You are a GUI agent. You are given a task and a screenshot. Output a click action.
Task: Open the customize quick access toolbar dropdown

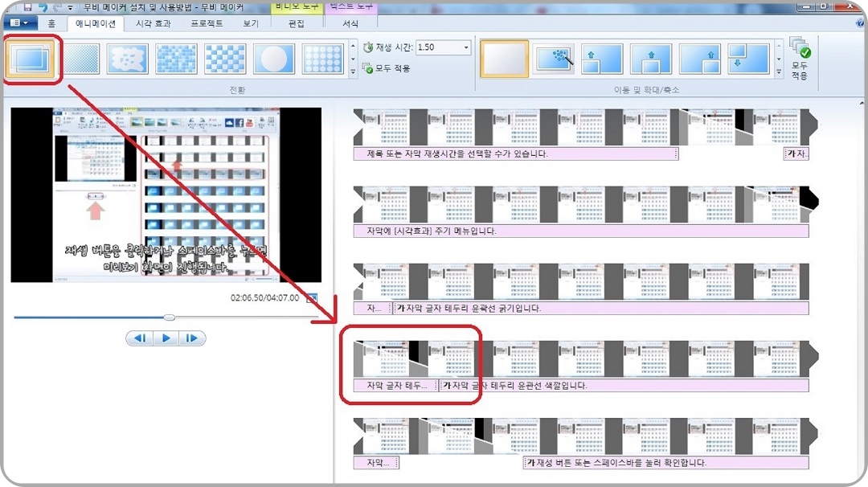click(70, 8)
